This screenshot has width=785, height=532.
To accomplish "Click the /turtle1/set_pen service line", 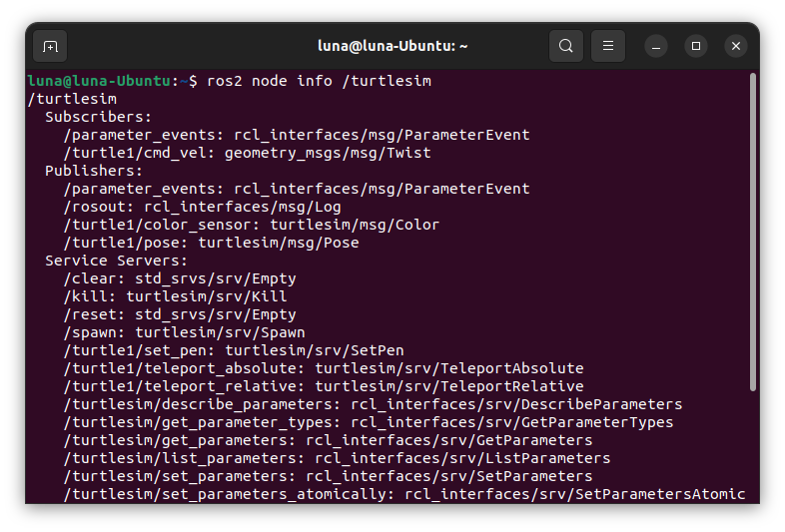I will click(234, 350).
